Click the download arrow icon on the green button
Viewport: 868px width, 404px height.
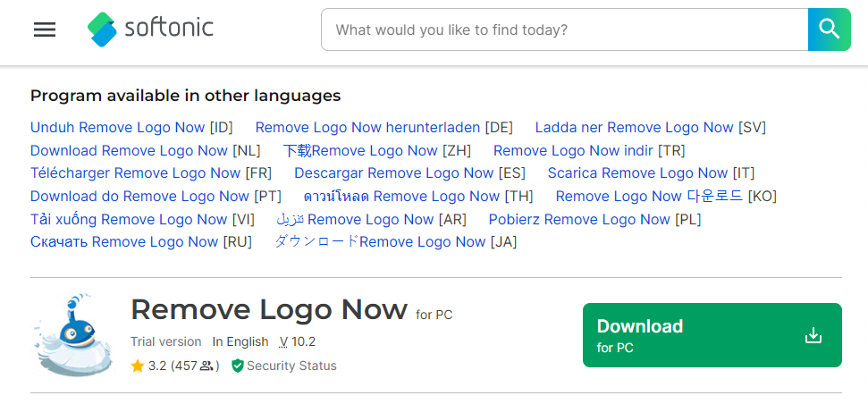coord(813,335)
